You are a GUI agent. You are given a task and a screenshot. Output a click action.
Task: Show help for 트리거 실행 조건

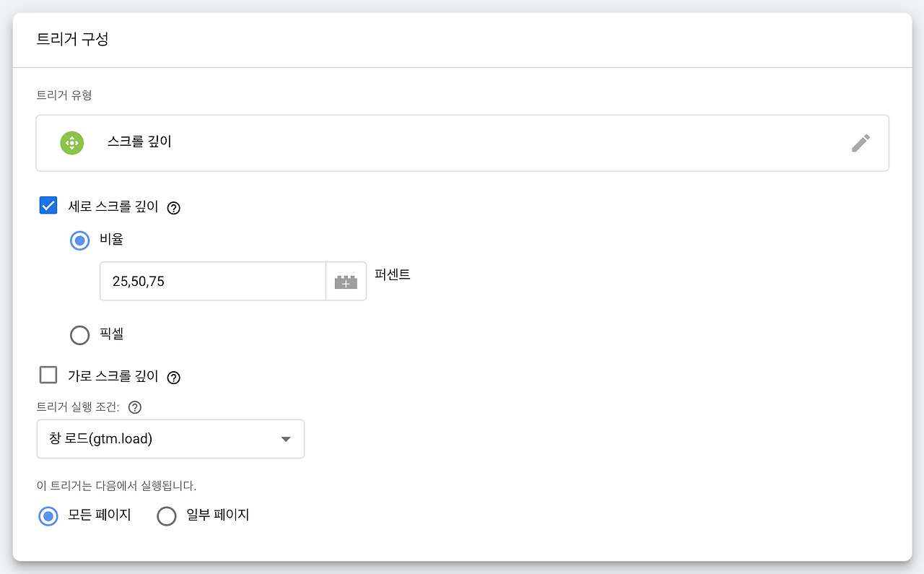click(x=135, y=407)
